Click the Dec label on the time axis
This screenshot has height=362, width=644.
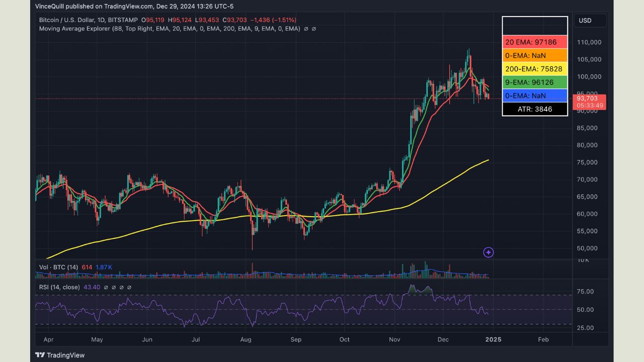click(x=443, y=339)
